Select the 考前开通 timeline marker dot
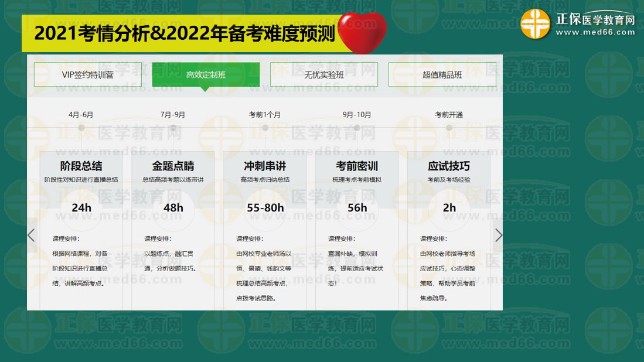The height and width of the screenshot is (362, 644). 449,128
